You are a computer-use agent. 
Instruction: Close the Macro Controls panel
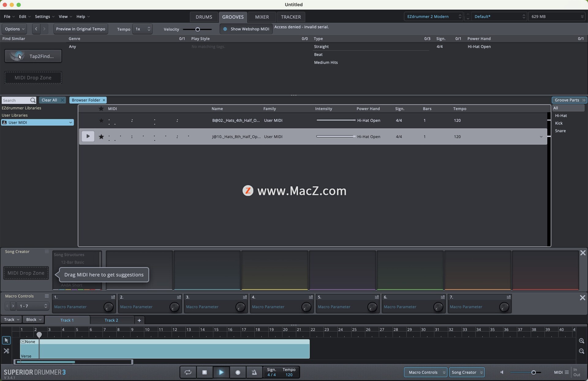tap(582, 297)
